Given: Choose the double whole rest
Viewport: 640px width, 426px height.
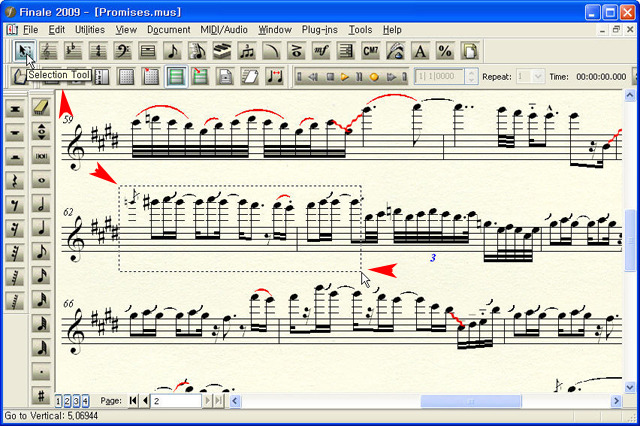Looking at the screenshot, I should point(15,108).
